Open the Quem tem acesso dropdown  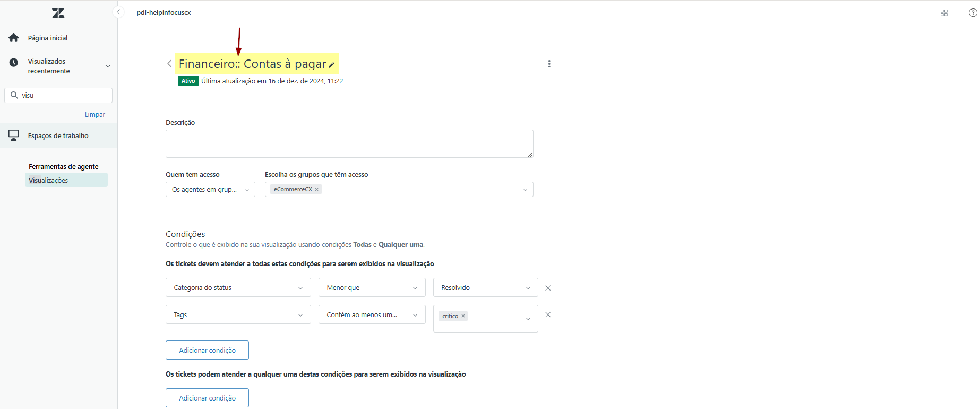pos(210,190)
